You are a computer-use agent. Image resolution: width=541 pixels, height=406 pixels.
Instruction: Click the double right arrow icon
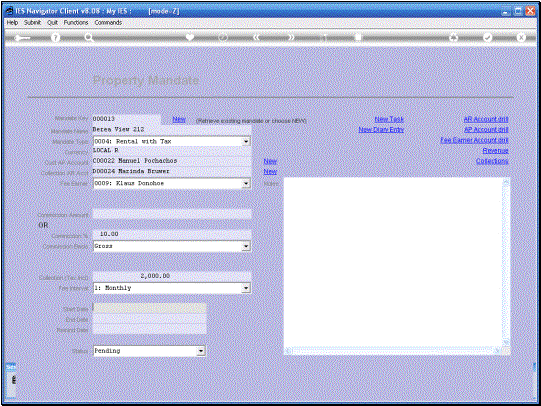(291, 37)
